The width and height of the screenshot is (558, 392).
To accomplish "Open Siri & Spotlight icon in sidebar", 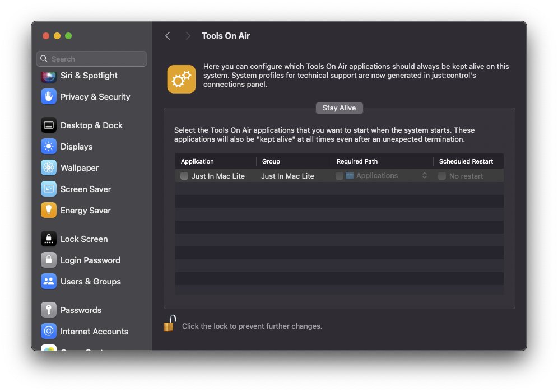I will [49, 76].
